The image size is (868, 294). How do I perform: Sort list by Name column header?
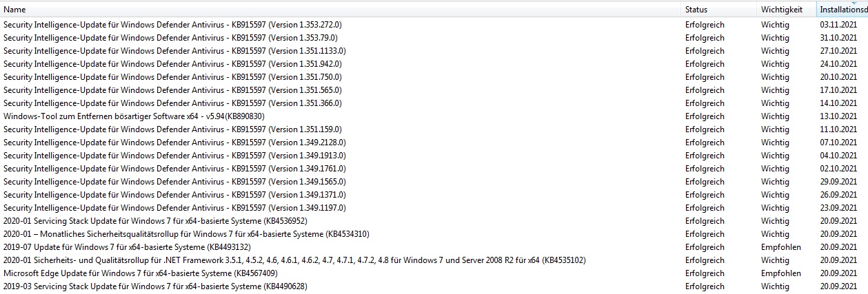[x=15, y=10]
